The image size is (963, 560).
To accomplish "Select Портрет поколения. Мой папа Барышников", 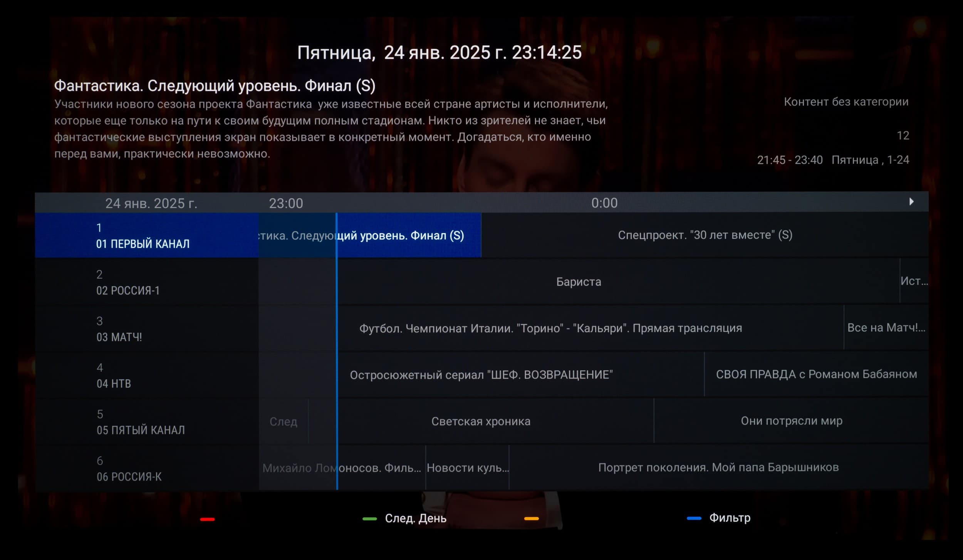I will 718,468.
